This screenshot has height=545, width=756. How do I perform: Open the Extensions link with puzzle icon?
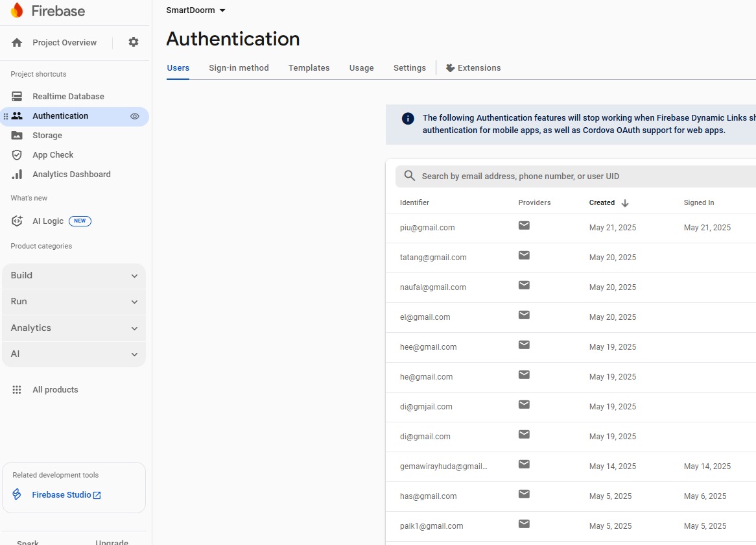tap(473, 68)
